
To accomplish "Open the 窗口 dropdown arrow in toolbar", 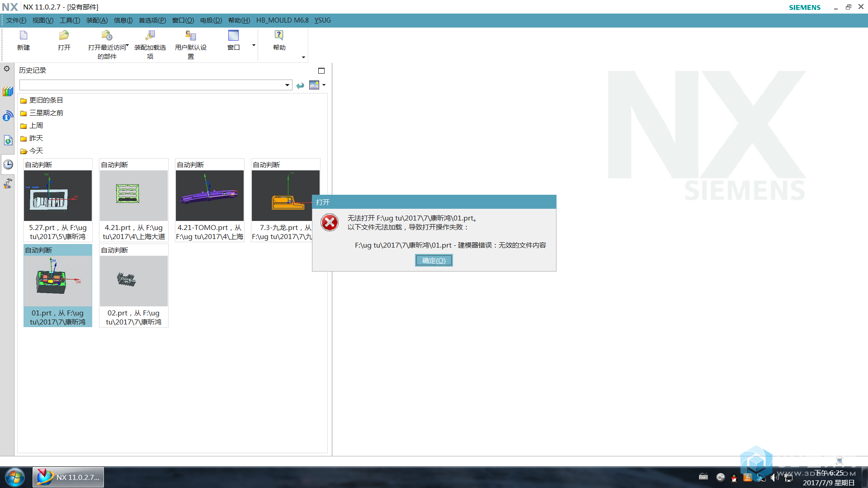I will coord(254,45).
